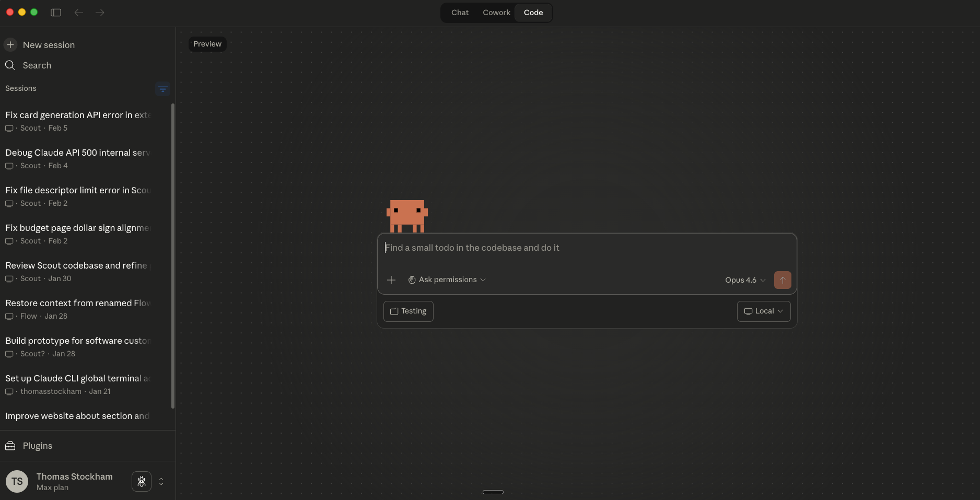Expand the Ask permissions dropdown

[x=447, y=280]
